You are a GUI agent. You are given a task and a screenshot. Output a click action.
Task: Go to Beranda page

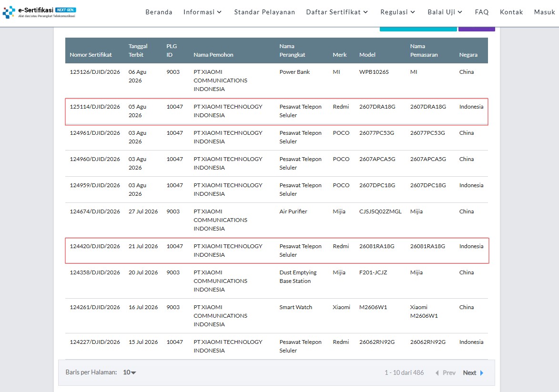(x=159, y=12)
